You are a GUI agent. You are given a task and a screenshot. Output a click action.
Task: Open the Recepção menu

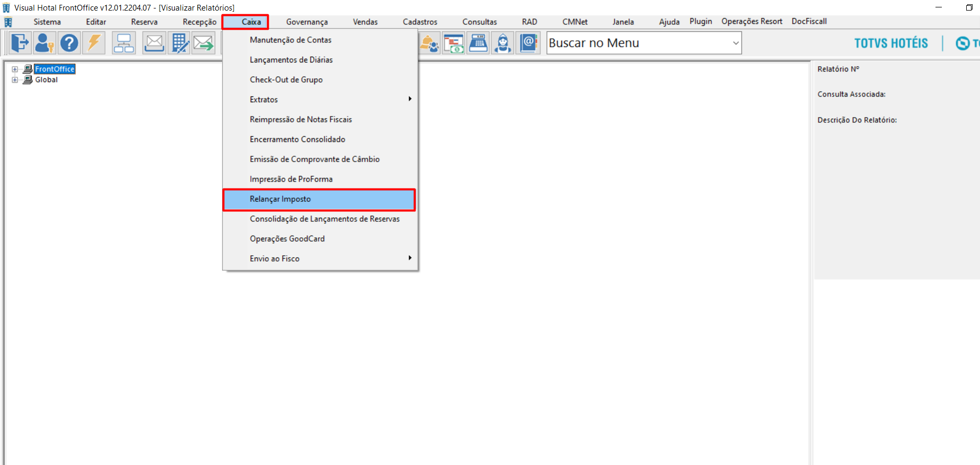(199, 22)
